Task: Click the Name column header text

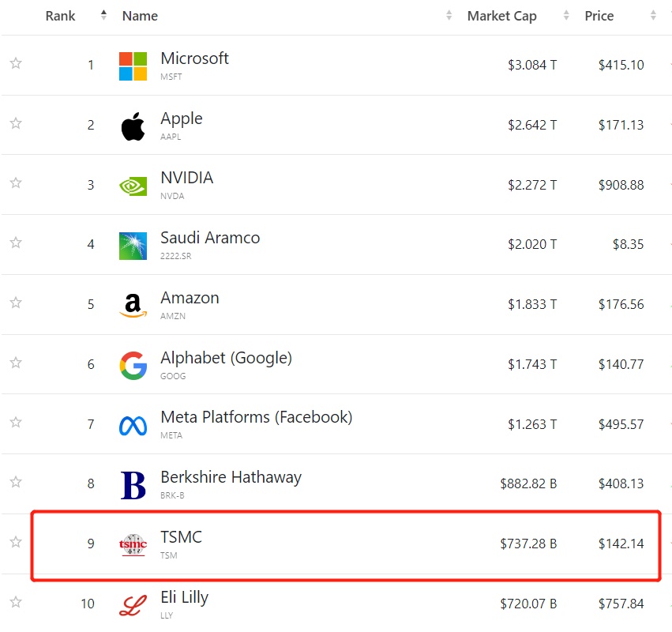Action: click(140, 16)
